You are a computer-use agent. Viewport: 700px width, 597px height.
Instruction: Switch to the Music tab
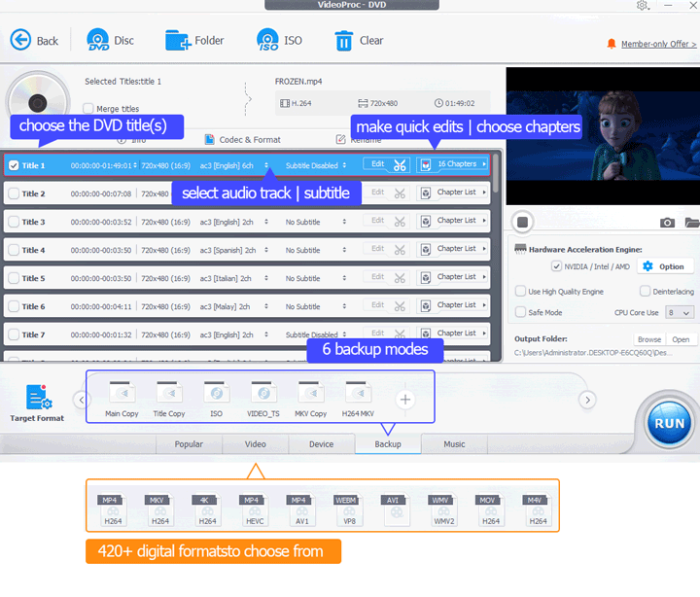pos(454,444)
